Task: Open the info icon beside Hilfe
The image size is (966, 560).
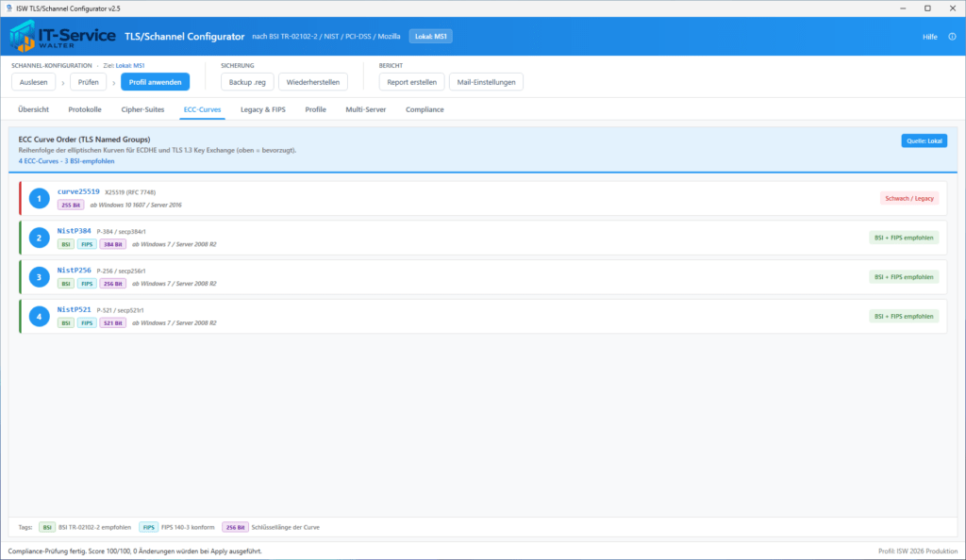Action: 952,37
